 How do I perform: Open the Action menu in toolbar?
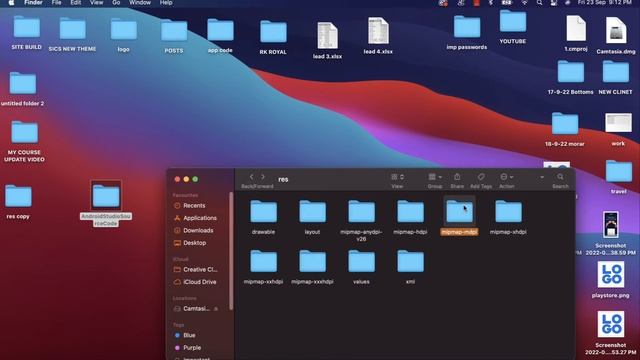pos(507,177)
